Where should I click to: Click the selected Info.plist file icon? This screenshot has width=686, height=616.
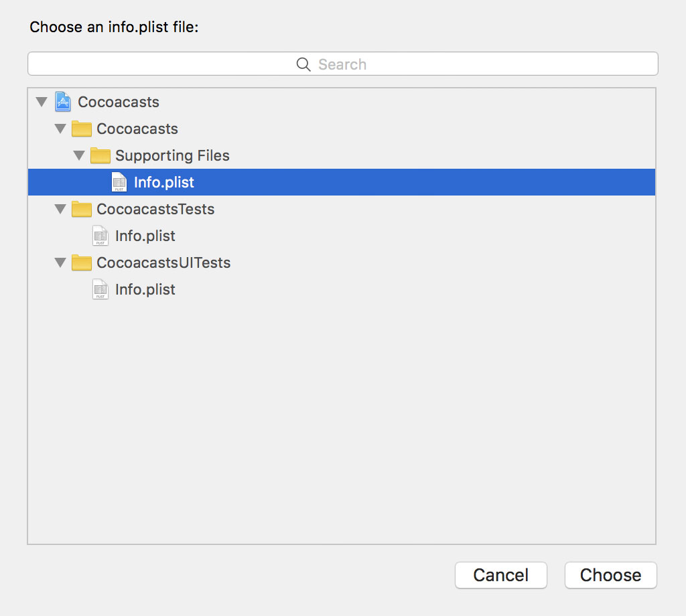[119, 182]
